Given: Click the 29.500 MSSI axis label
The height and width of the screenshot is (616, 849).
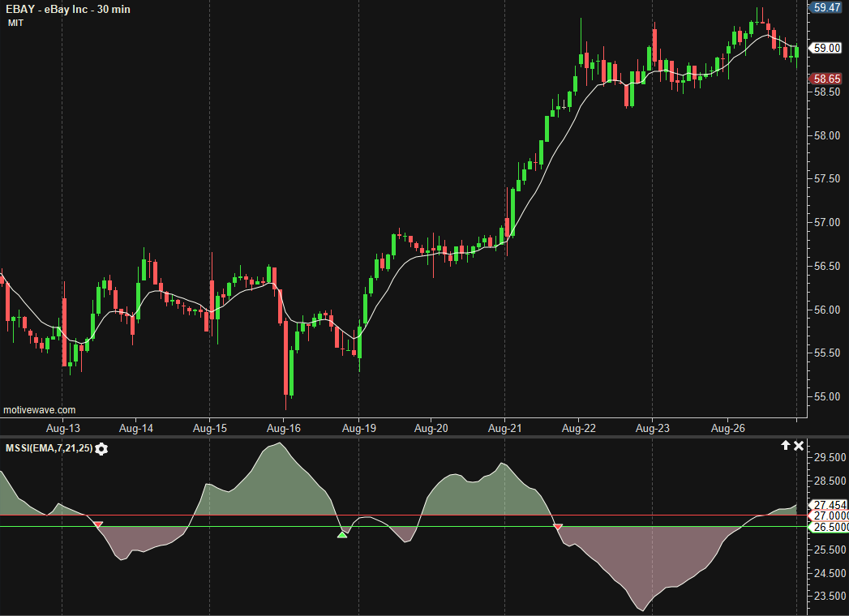Looking at the screenshot, I should 830,458.
